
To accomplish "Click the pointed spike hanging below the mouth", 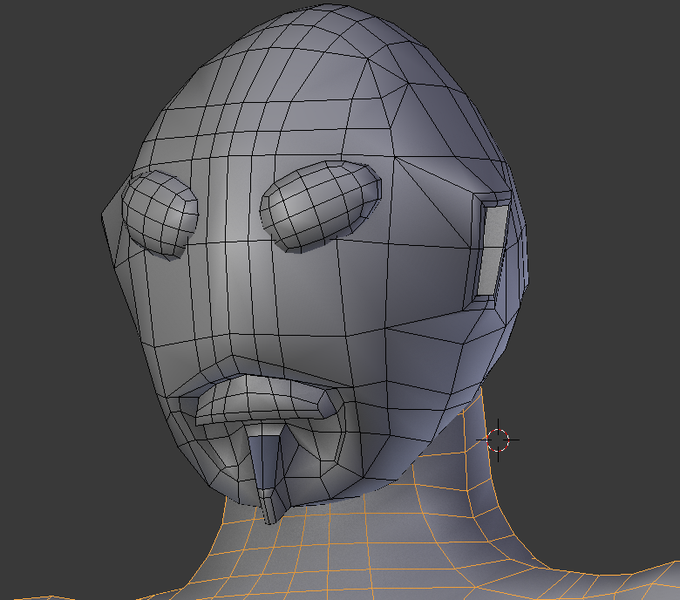I will tap(267, 473).
